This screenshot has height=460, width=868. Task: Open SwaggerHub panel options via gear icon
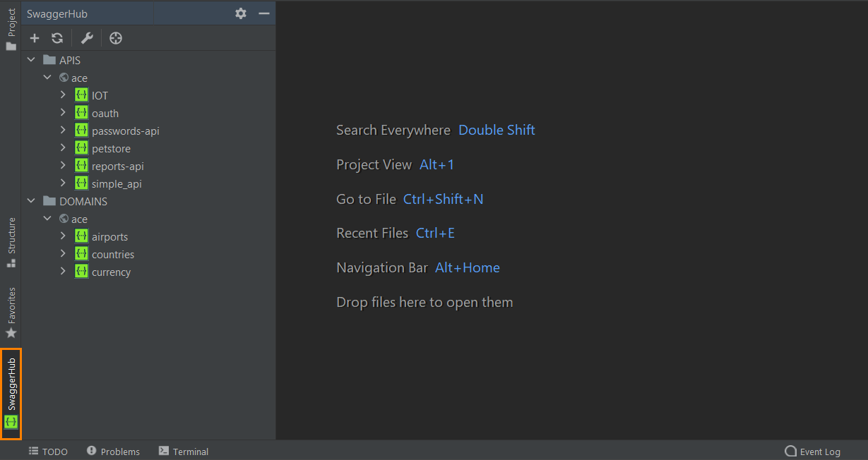click(x=240, y=13)
